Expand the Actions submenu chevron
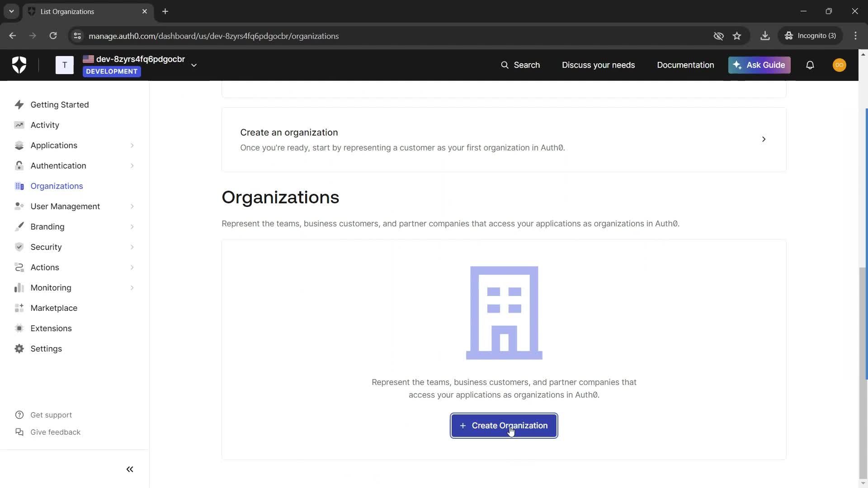868x488 pixels. (x=132, y=267)
